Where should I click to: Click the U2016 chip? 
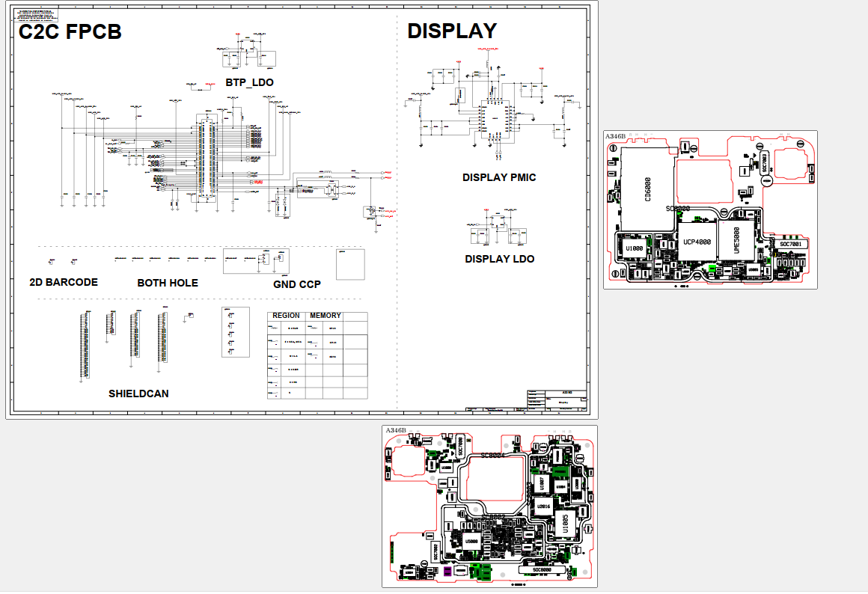click(544, 506)
